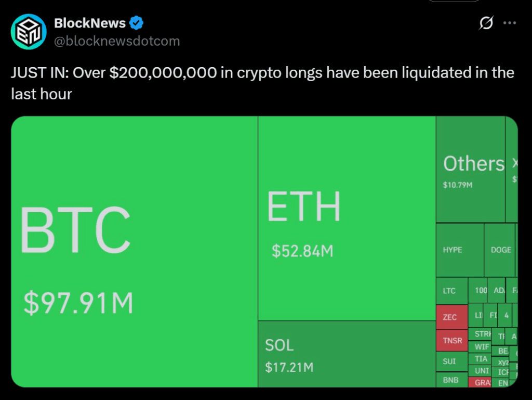Click the SUI heatmap tile
Viewport: 532px width, 400px height.
coord(451,361)
